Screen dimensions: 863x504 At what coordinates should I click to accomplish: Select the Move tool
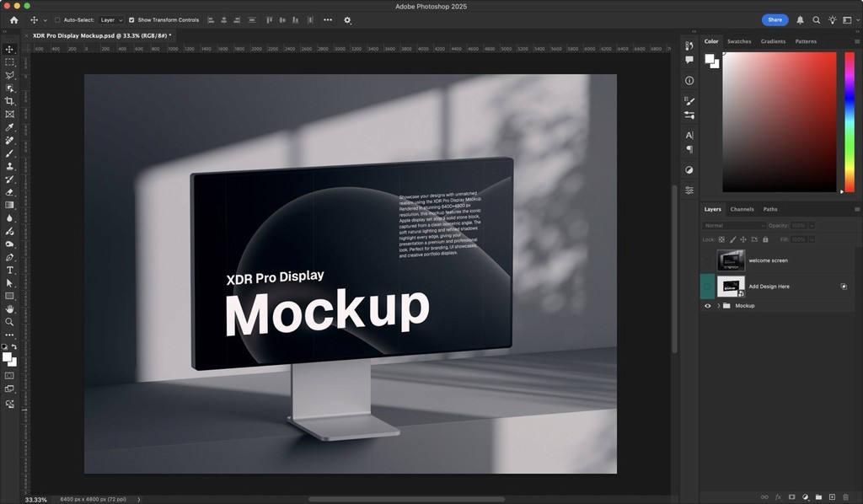[x=9, y=49]
